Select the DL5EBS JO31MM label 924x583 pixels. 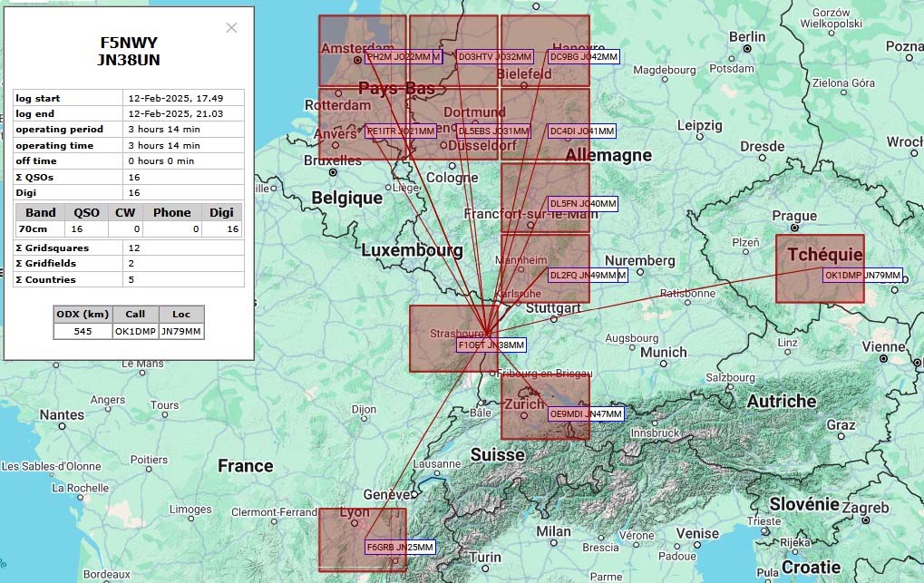[x=493, y=131]
